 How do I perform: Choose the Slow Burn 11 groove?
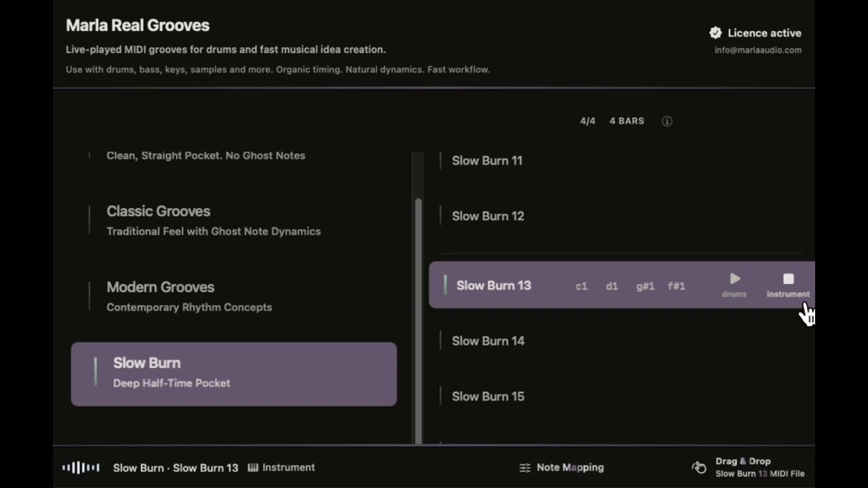pyautogui.click(x=621, y=161)
